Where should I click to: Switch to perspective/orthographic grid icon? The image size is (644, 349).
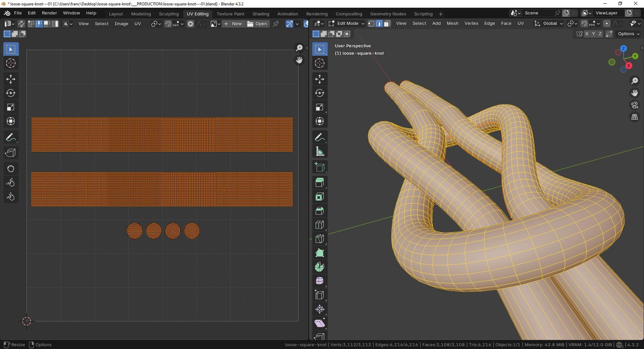[635, 117]
